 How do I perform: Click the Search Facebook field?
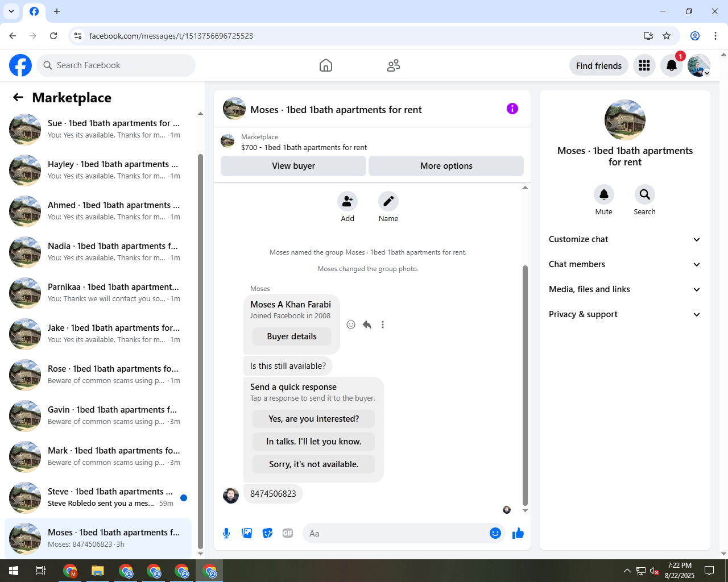[116, 65]
